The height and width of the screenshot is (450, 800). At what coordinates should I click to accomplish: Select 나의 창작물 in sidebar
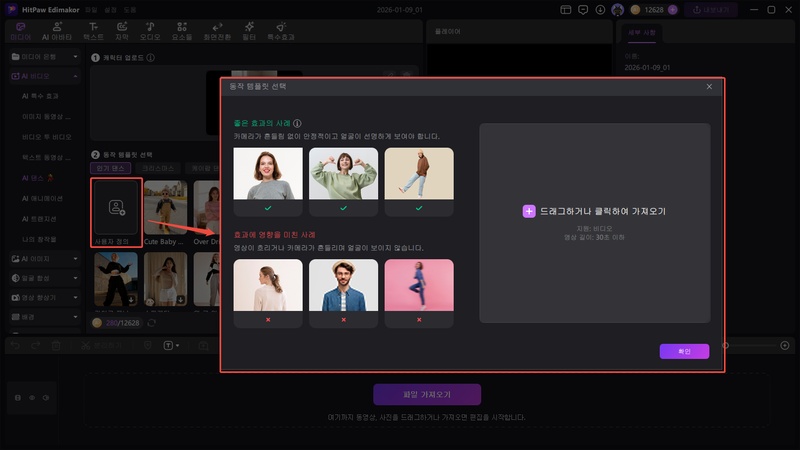coord(39,239)
